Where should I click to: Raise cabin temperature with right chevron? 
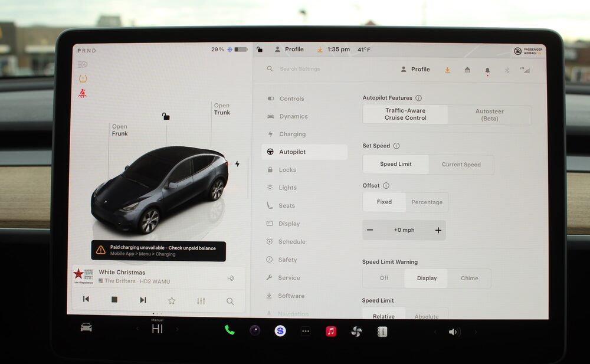point(177,329)
